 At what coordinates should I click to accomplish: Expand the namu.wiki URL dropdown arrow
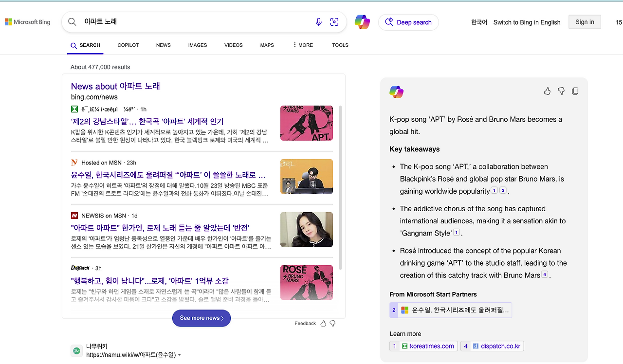tap(180, 355)
